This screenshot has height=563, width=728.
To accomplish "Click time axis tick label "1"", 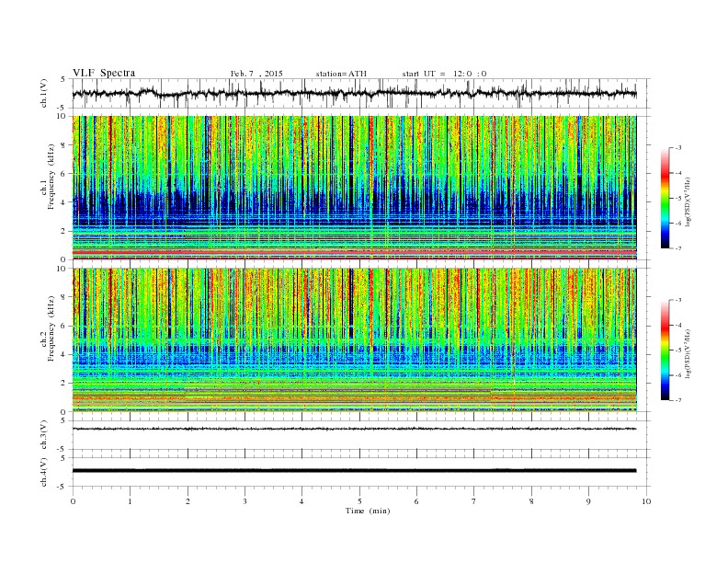I will 130,501.
